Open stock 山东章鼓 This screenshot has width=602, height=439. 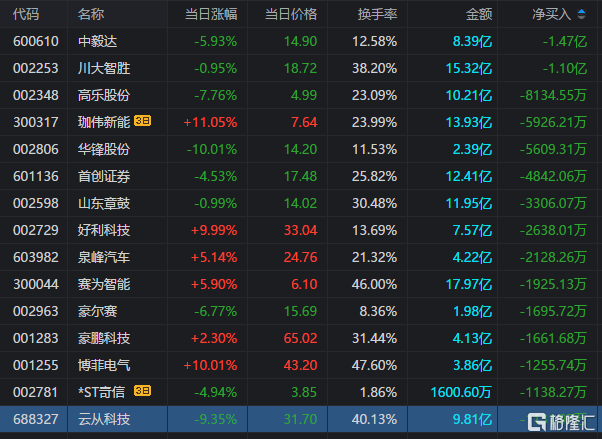click(104, 203)
